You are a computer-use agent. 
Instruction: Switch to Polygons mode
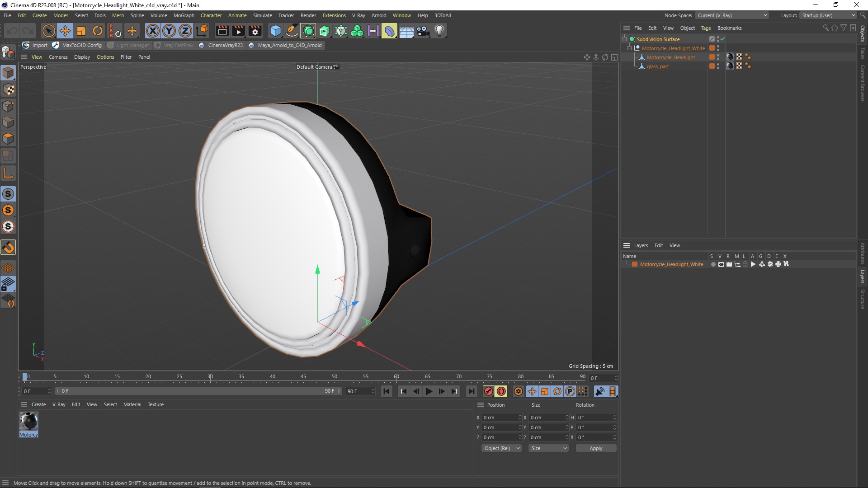[x=8, y=139]
